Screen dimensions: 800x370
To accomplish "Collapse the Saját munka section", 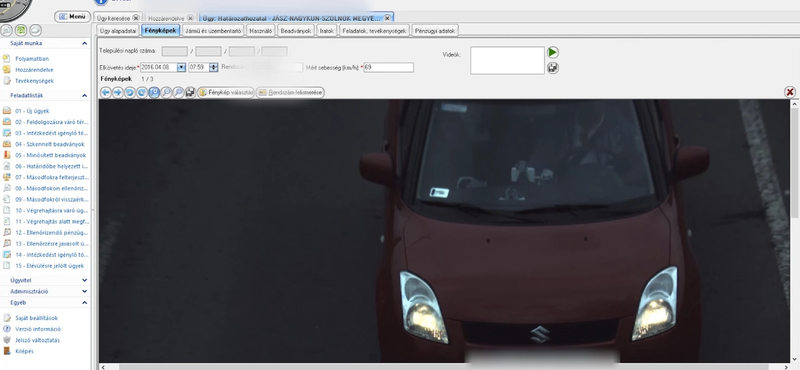I will 84,44.
